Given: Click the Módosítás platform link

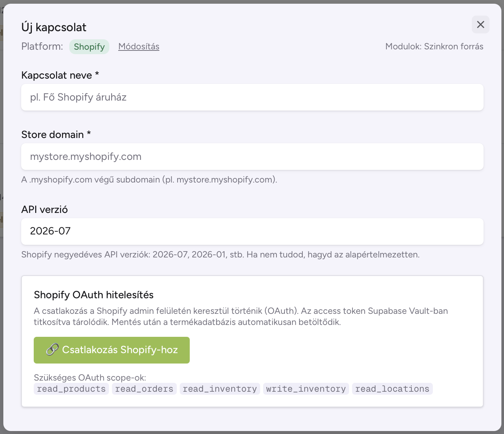Looking at the screenshot, I should tap(139, 46).
